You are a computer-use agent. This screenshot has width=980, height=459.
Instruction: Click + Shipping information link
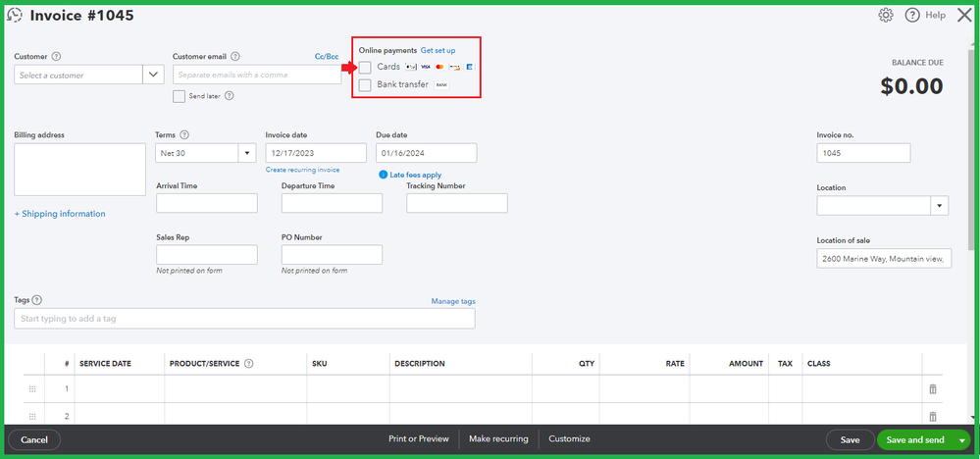pos(60,214)
